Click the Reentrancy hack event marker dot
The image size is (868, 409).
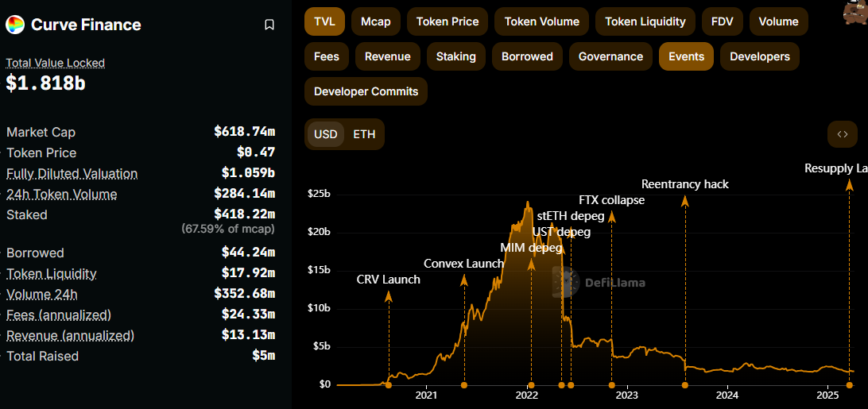(x=685, y=385)
